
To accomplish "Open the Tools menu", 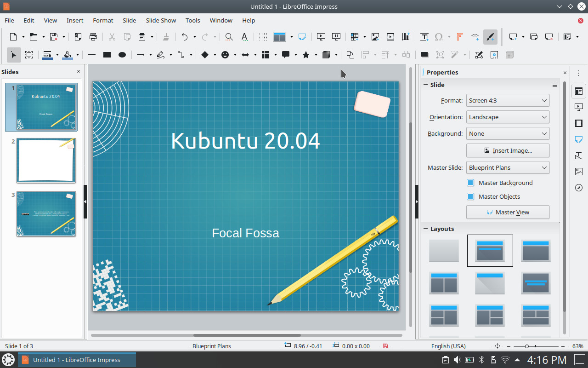I will pyautogui.click(x=192, y=20).
